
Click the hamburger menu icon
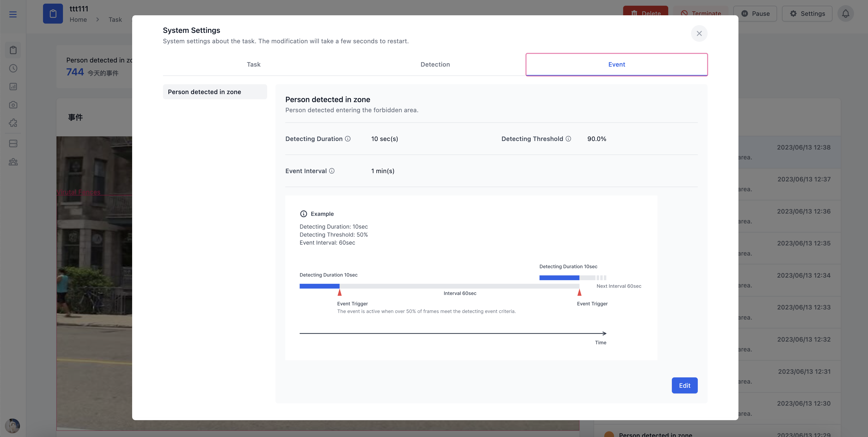point(13,14)
